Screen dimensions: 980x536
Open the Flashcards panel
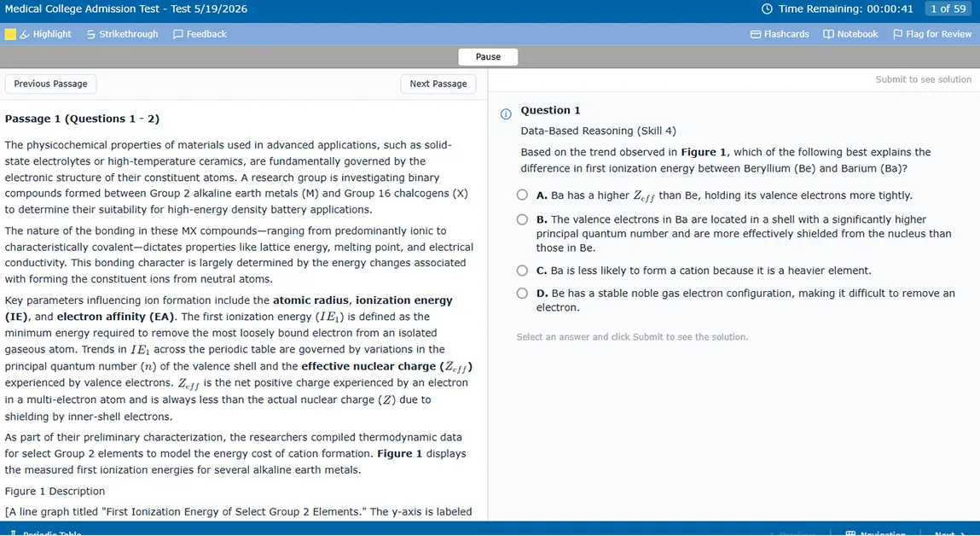(x=780, y=34)
